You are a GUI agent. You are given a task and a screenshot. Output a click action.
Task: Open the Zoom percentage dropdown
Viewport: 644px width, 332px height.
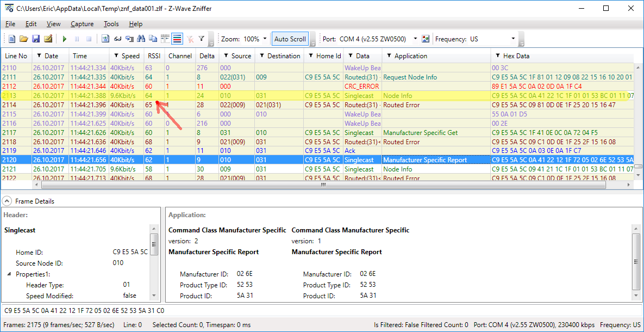(x=265, y=39)
